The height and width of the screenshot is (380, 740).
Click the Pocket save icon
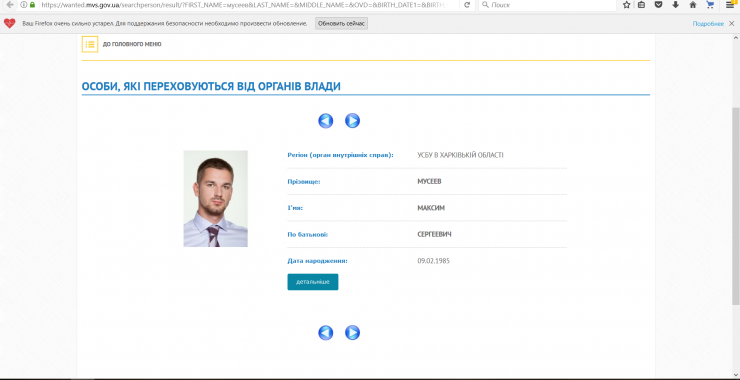coord(658,5)
